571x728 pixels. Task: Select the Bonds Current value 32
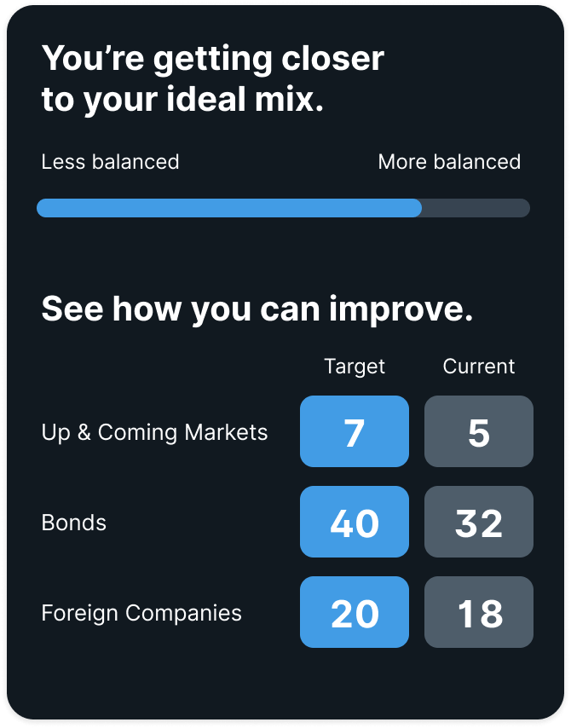[x=478, y=522]
